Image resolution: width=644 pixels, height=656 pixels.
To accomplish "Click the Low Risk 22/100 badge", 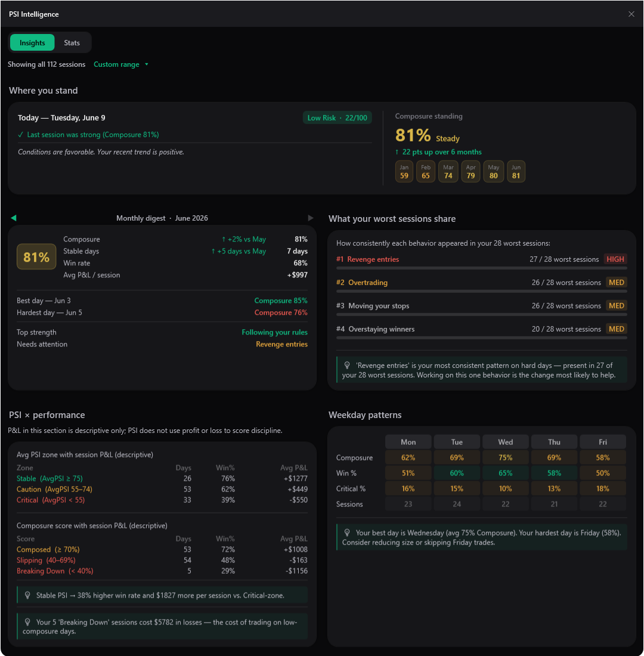I will coord(337,118).
